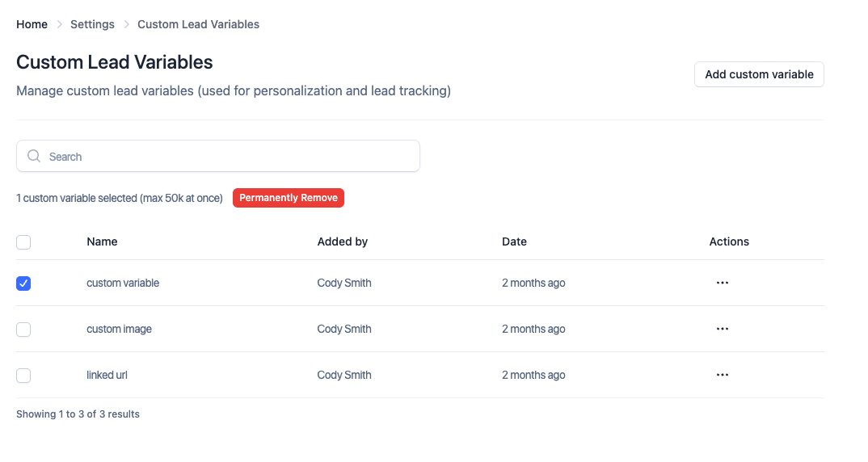Screen dimensions: 868x462
Task: Check the custom image row checkbox
Action: pyautogui.click(x=23, y=330)
